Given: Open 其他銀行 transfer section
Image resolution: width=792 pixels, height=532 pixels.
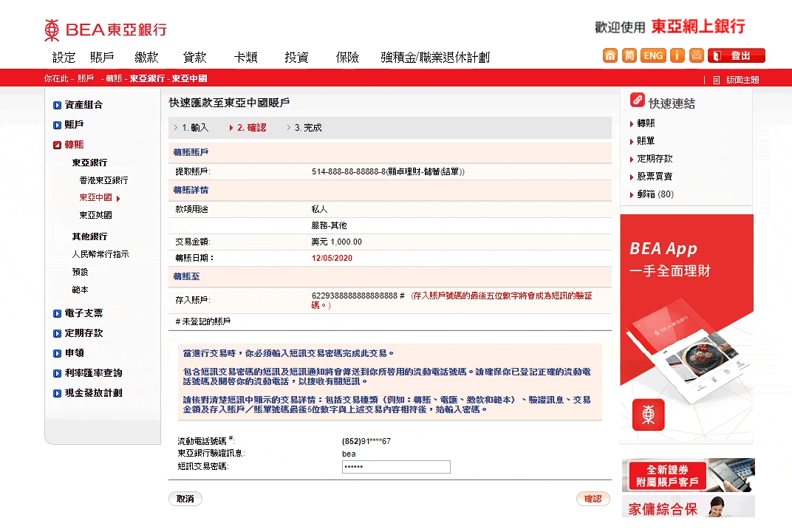Looking at the screenshot, I should [x=89, y=236].
